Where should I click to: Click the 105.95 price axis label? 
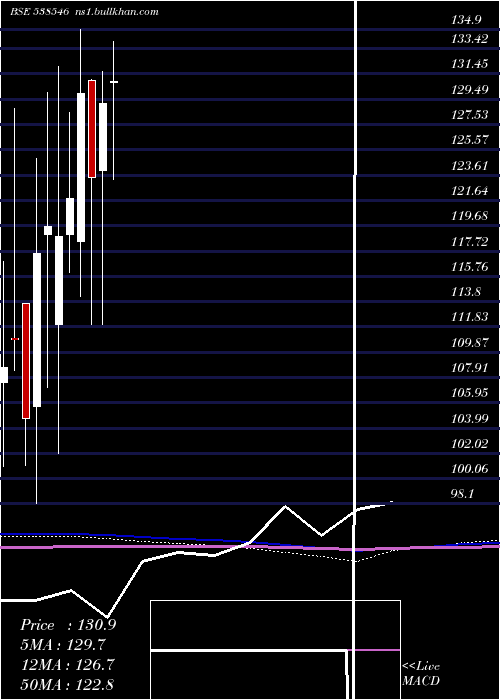coord(469,393)
